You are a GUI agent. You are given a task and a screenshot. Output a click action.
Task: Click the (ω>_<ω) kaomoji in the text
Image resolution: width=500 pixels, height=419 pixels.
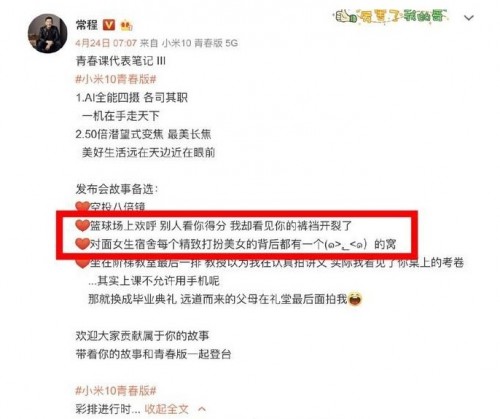point(346,245)
